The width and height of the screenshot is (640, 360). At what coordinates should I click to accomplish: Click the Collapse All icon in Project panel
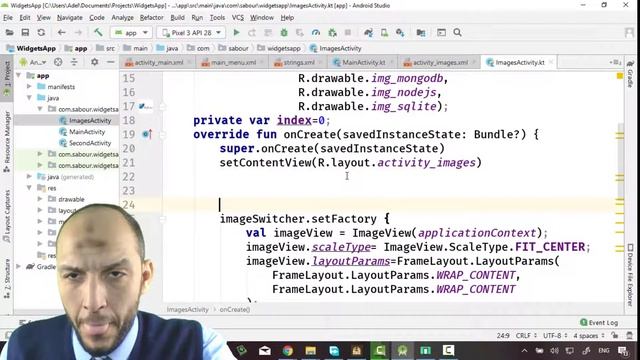click(x=74, y=62)
